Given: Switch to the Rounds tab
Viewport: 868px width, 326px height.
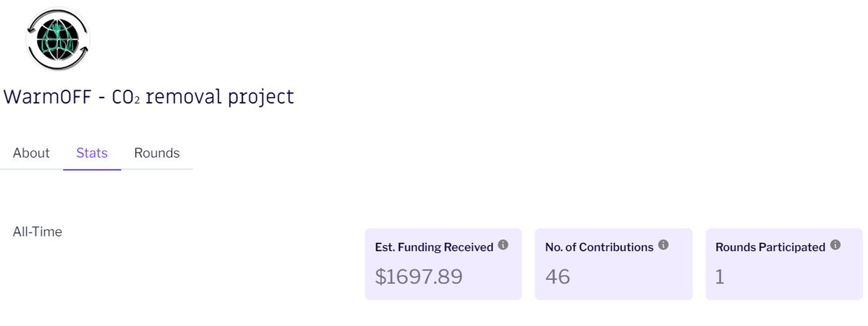Looking at the screenshot, I should [x=157, y=153].
